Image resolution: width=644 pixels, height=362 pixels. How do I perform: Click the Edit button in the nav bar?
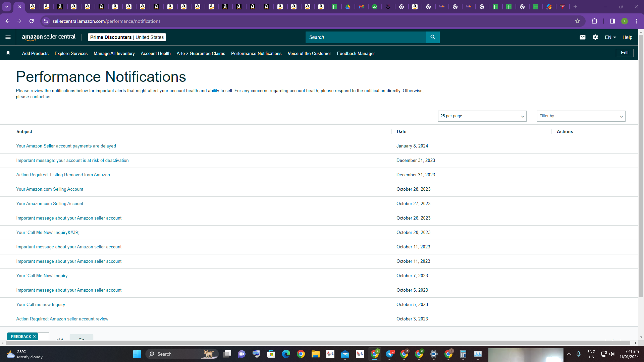(625, 53)
